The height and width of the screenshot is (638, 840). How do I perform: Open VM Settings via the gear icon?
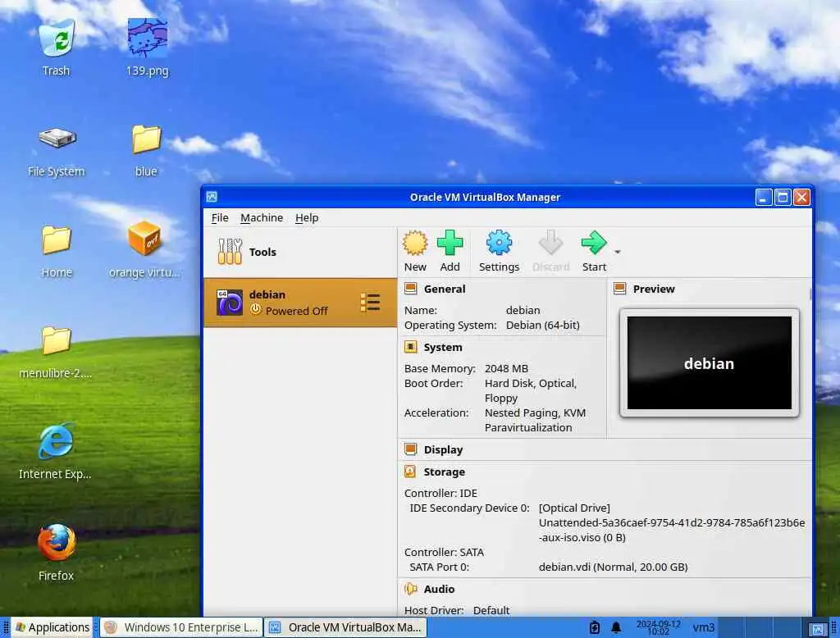point(499,244)
